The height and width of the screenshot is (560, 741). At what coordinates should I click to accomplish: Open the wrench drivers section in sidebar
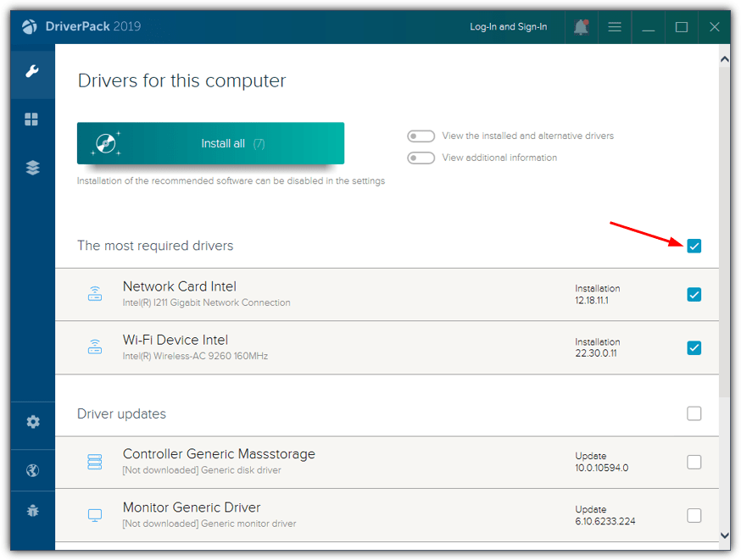tap(32, 71)
